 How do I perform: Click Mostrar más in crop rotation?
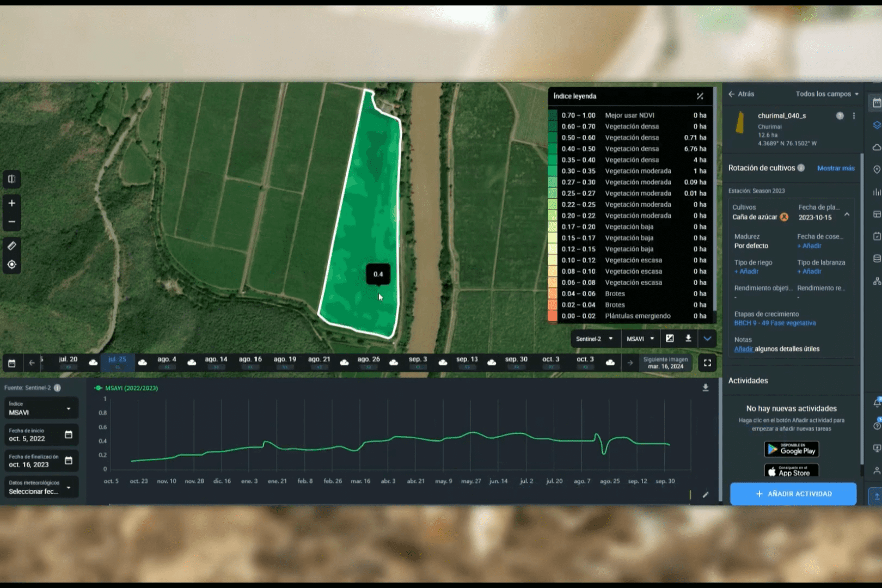(836, 168)
